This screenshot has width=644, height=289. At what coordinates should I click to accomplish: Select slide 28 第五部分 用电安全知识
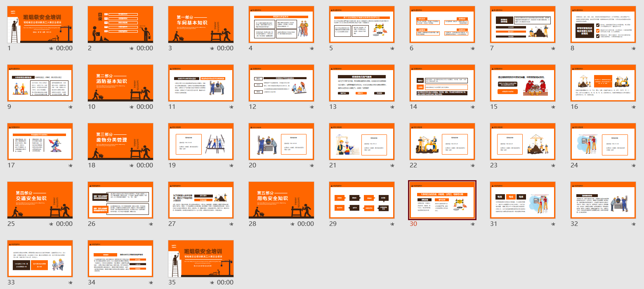click(281, 200)
